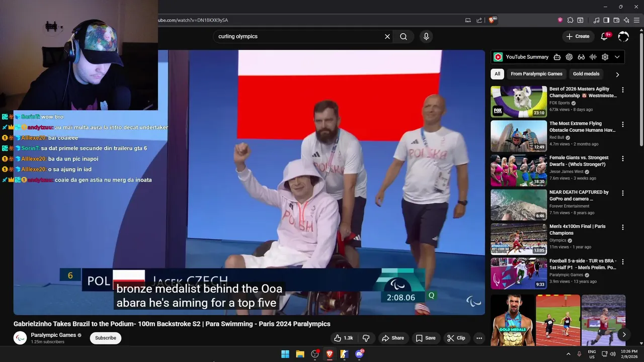Open NEAR DEATH CAPTURED by GoPro title

[x=579, y=195]
